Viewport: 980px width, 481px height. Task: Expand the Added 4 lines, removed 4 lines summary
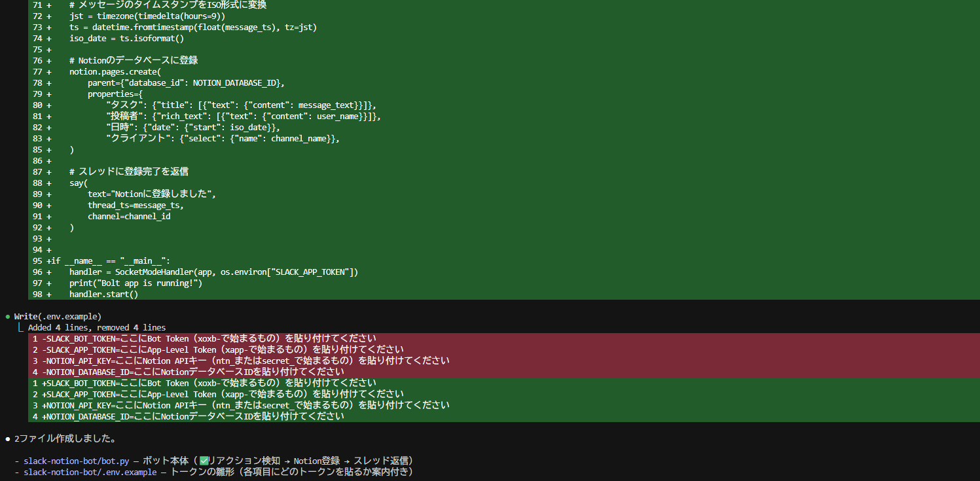click(97, 328)
